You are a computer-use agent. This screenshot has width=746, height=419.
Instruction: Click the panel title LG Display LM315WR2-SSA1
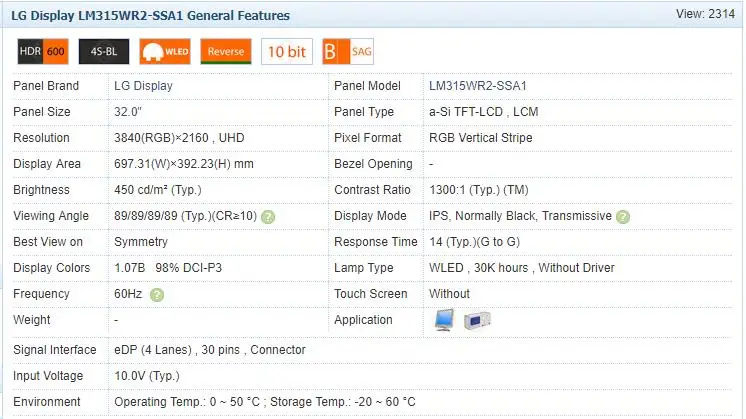(x=150, y=16)
